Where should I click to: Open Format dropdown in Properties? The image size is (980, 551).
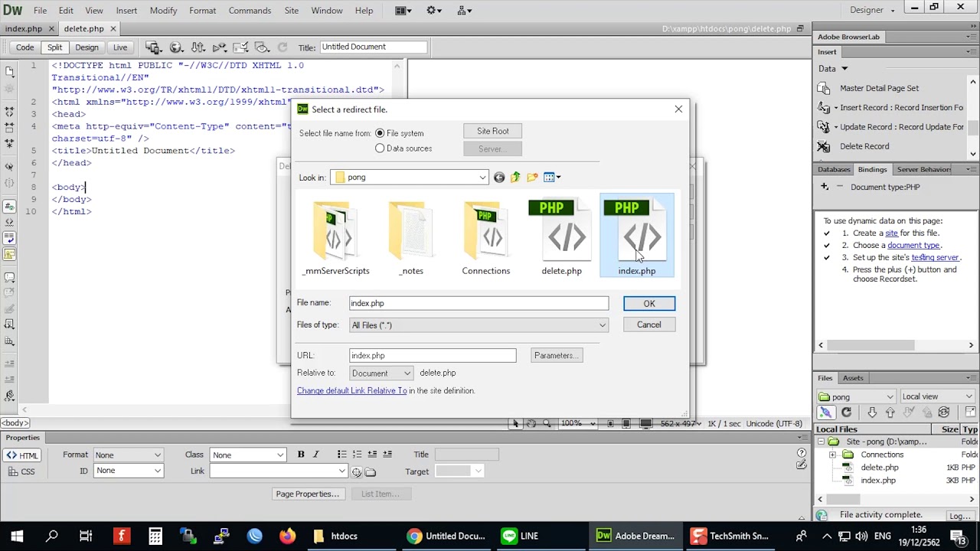click(x=128, y=455)
